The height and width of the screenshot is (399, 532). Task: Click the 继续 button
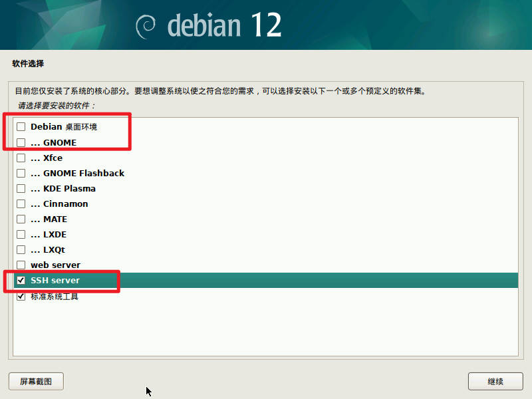495,381
